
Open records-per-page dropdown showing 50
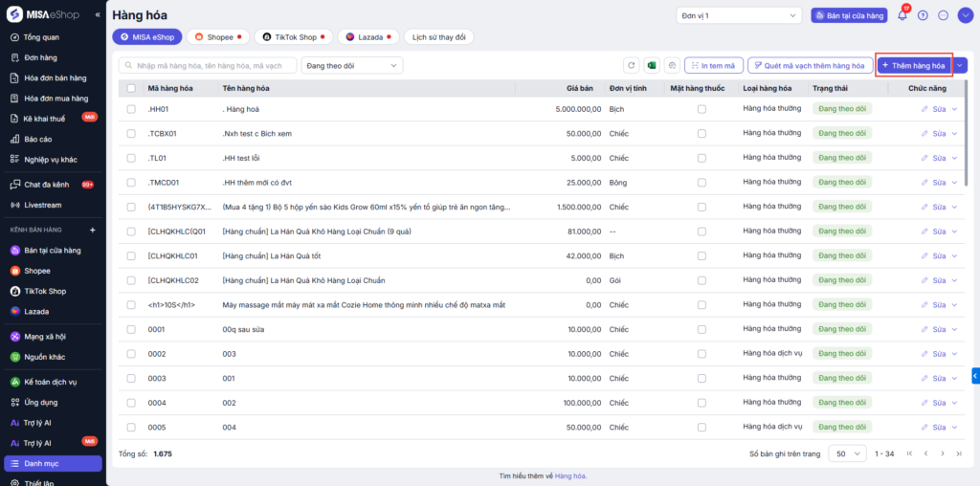pyautogui.click(x=847, y=453)
